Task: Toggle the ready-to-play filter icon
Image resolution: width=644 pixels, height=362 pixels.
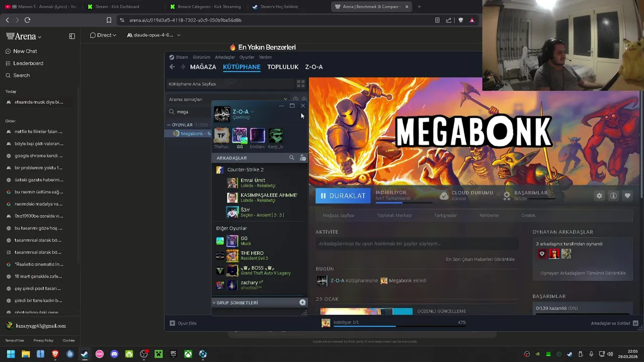Action: coord(304,100)
